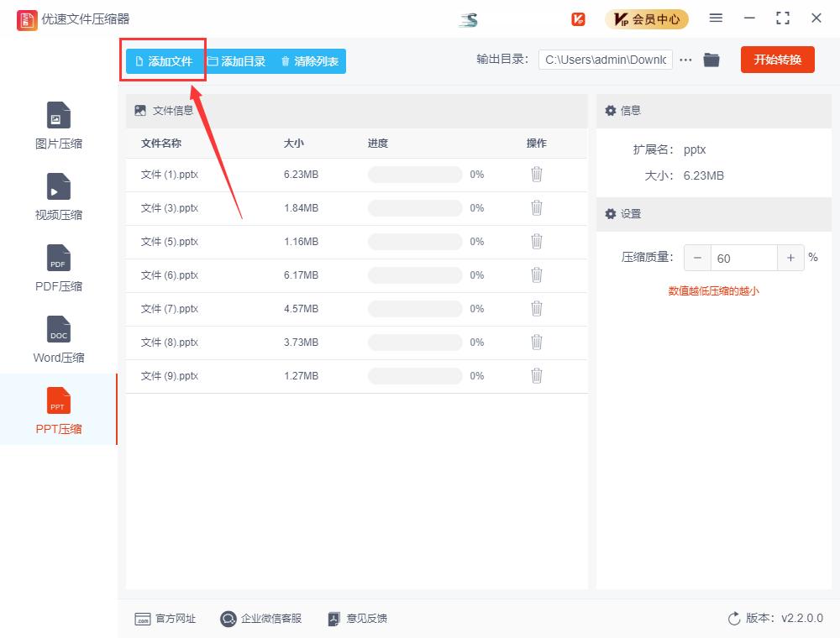Click the PPT压缩 sidebar icon
This screenshot has height=638, width=840.
[x=58, y=410]
